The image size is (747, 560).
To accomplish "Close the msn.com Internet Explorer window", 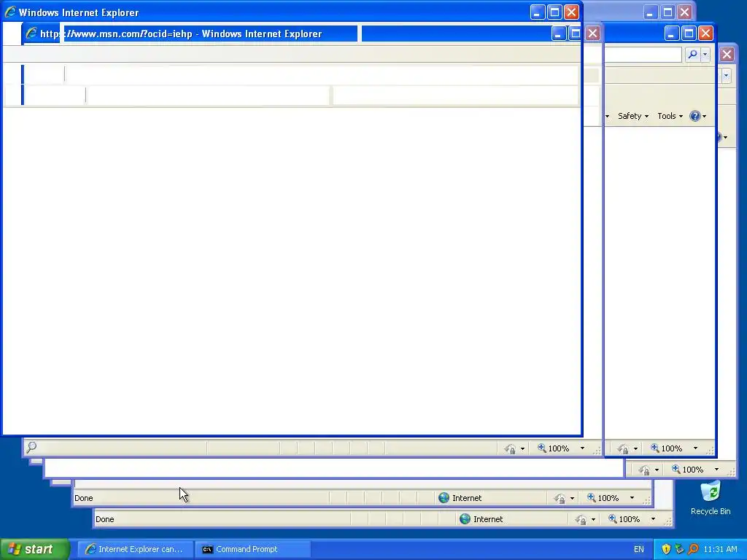I will pos(592,34).
